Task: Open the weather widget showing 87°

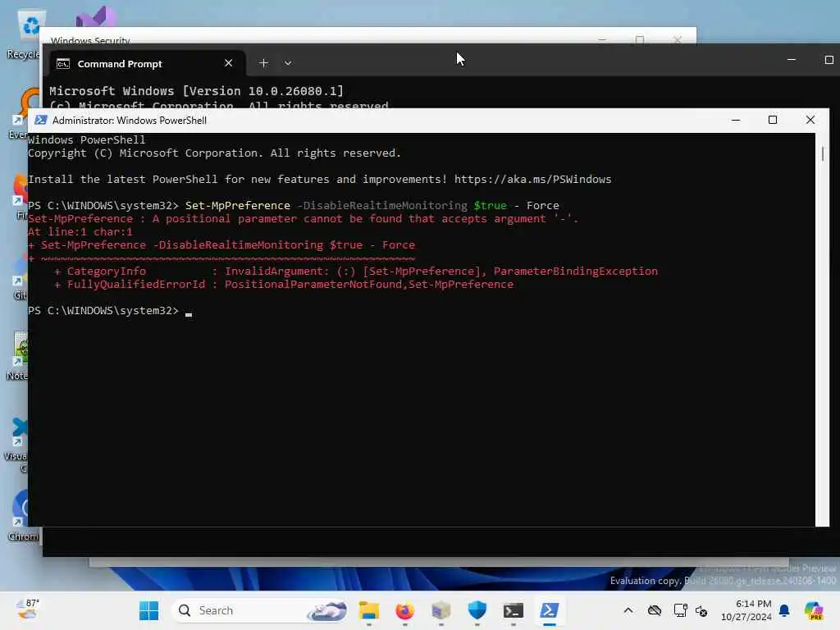Action: 27,609
